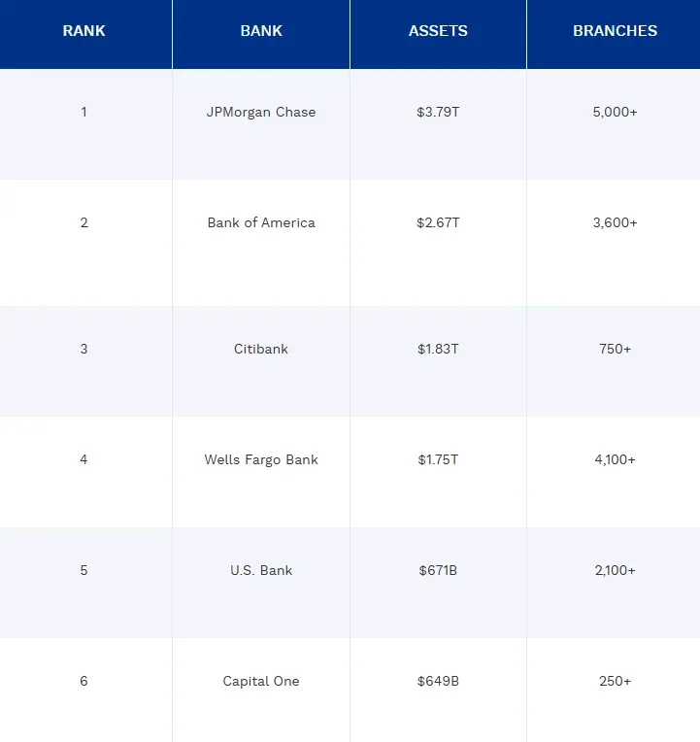
Task: Click the Wells Fargo Bank cell
Action: [261, 459]
